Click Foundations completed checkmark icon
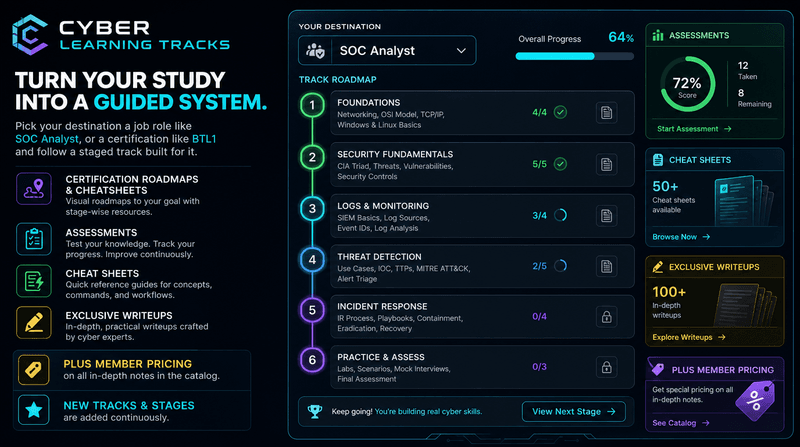The image size is (800, 447). coord(560,112)
